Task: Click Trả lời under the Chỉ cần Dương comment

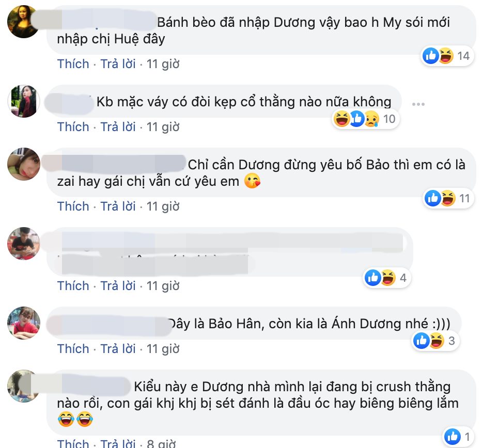Action: pos(118,206)
